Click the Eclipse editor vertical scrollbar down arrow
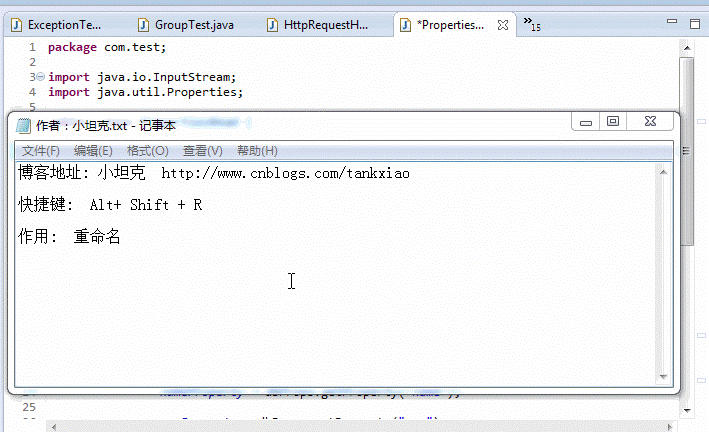Viewport: 709px width, 432px height. (x=687, y=410)
